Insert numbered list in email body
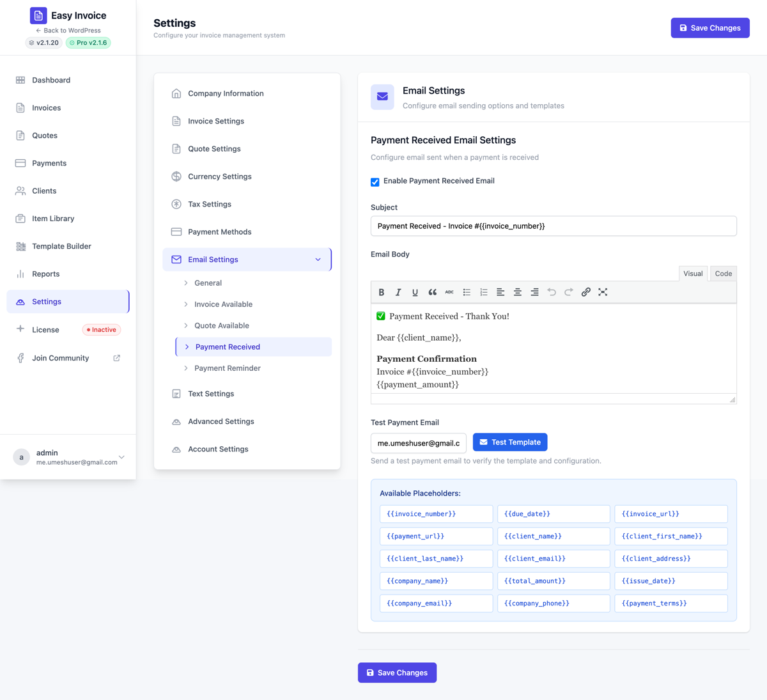The height and width of the screenshot is (700, 767). coord(484,292)
